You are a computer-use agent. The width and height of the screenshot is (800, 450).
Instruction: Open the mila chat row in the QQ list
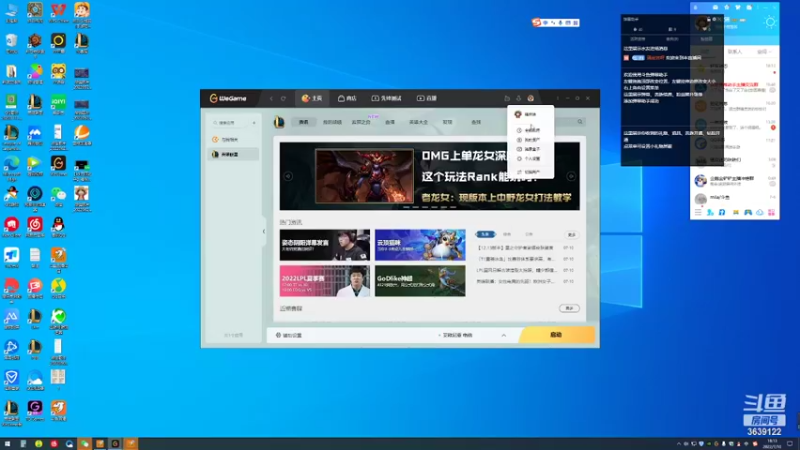(735, 198)
